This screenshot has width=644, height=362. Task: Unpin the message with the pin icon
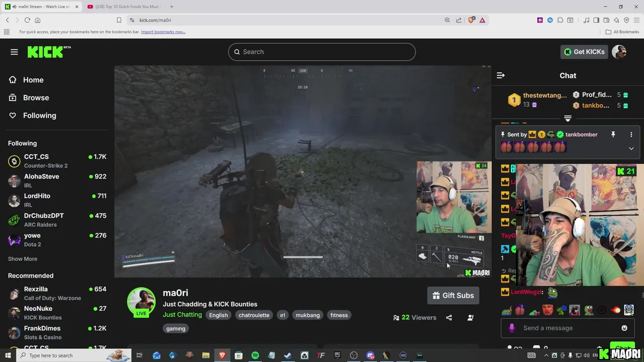point(613,135)
